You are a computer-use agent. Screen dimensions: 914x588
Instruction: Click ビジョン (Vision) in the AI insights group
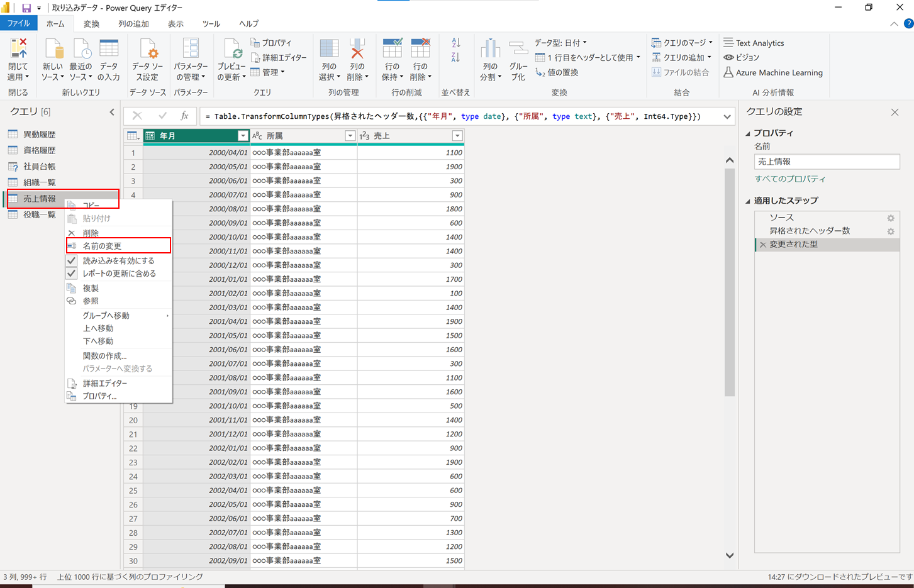[742, 57]
